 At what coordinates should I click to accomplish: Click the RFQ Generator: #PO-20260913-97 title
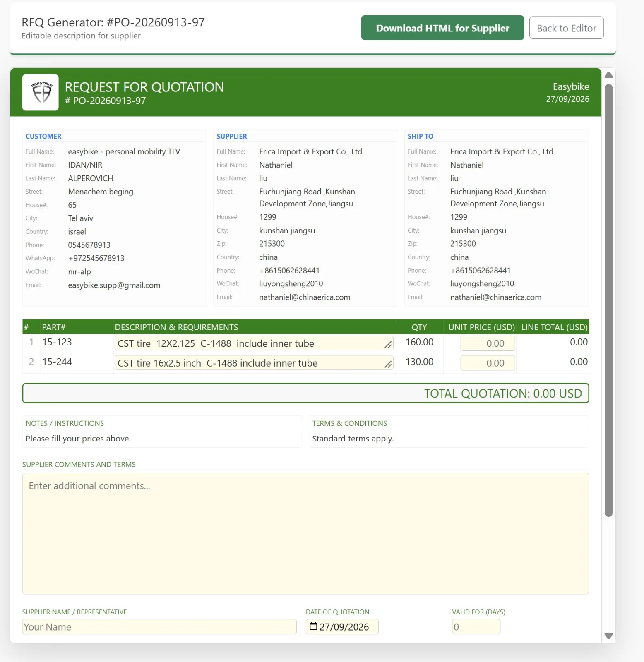coord(113,22)
